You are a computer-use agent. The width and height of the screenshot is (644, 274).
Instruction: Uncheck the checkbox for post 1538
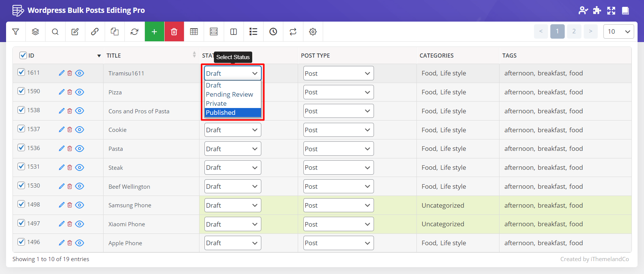[21, 110]
